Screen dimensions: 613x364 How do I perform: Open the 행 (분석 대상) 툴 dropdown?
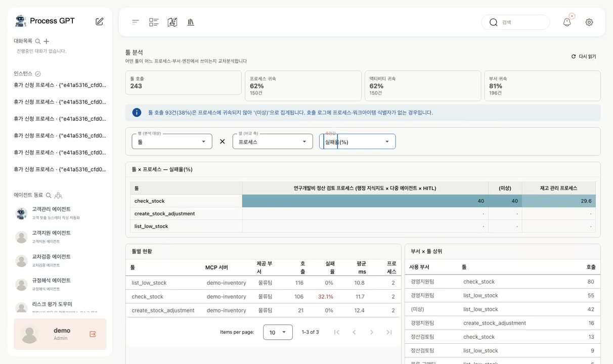click(x=172, y=142)
